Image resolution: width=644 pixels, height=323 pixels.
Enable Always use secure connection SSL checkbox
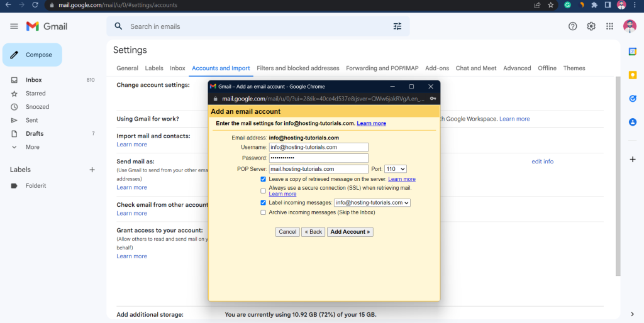(x=264, y=190)
